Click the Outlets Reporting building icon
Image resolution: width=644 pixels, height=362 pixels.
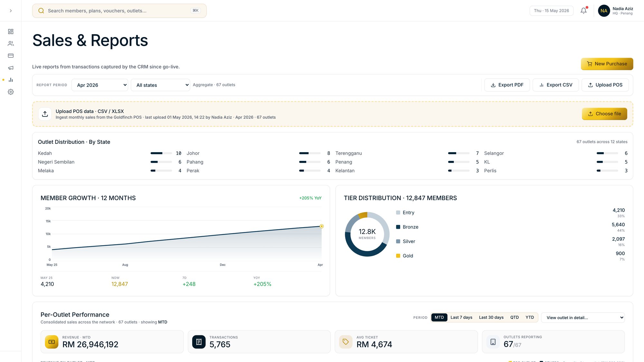pyautogui.click(x=493, y=342)
